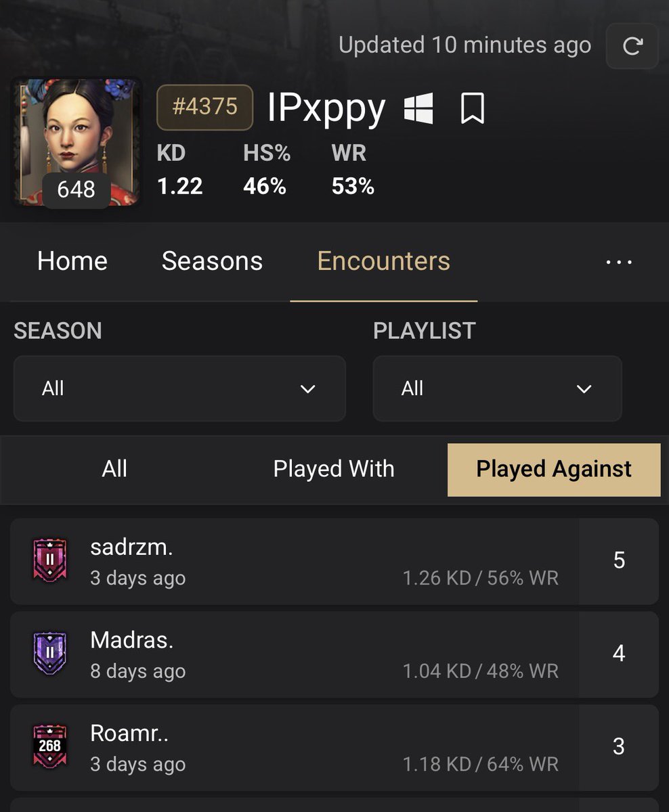Open the Playlist dropdown

[497, 388]
